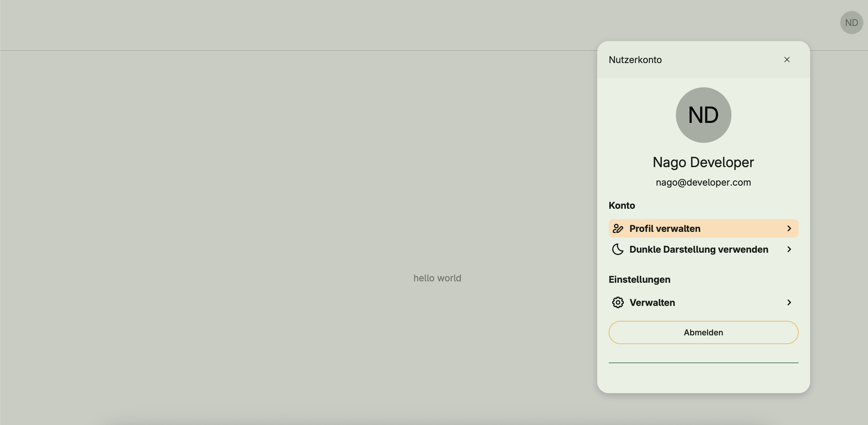The height and width of the screenshot is (425, 868).
Task: Click the Nutzerkonto dialog title
Action: point(635,60)
